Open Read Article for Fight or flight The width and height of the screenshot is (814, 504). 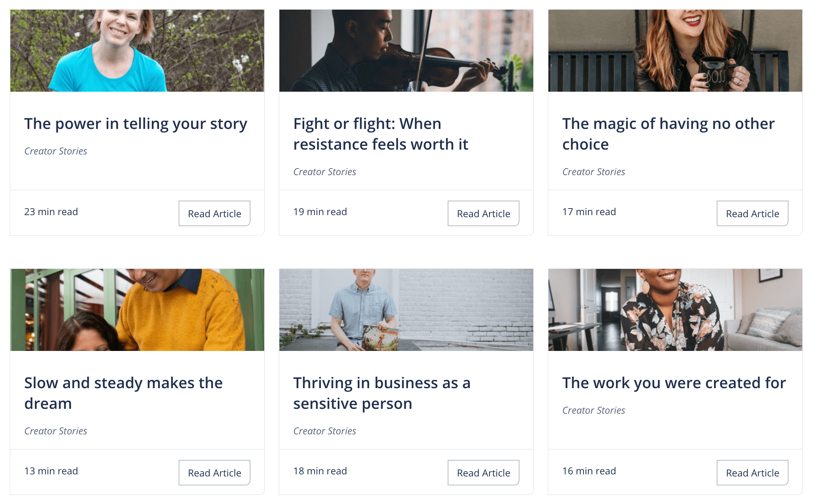[483, 213]
